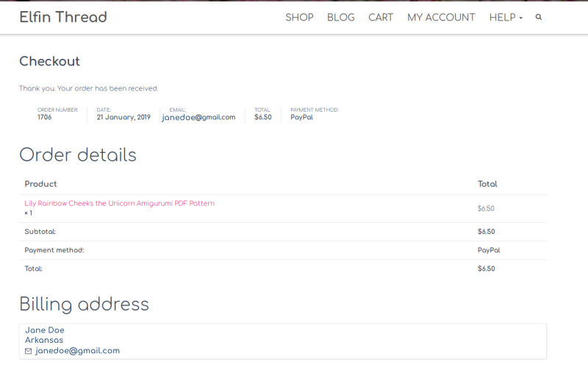
Task: Click the search magnifier icon
Action: [539, 17]
